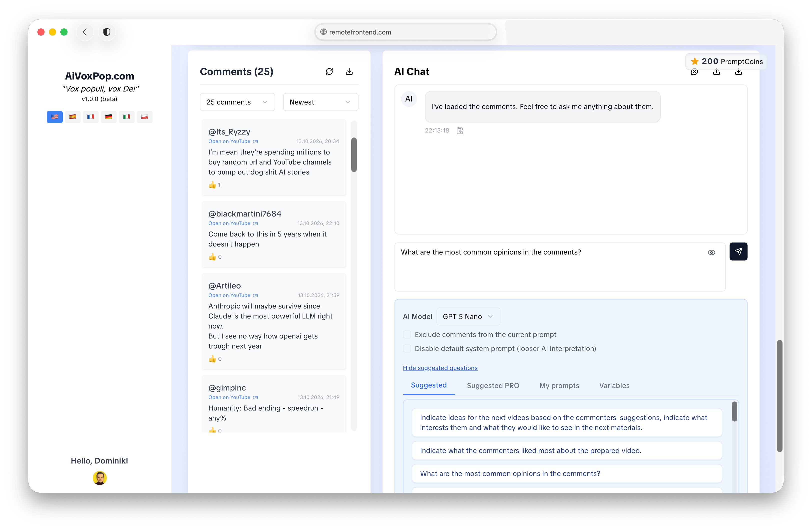
Task: Switch language to Italian flag
Action: point(127,117)
